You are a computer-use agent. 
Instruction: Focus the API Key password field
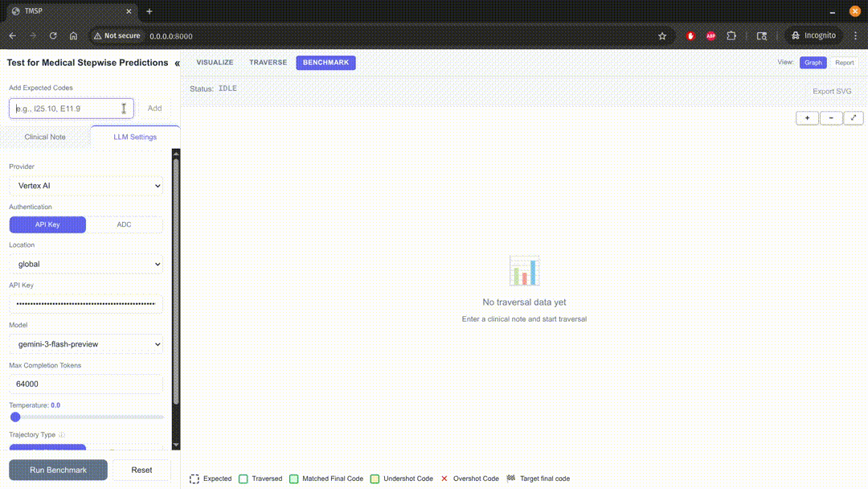pos(86,304)
